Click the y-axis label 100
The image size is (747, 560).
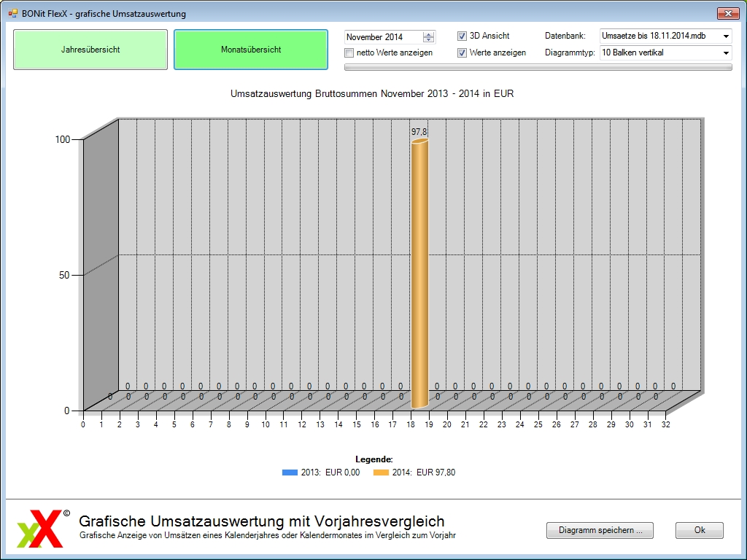coord(63,139)
